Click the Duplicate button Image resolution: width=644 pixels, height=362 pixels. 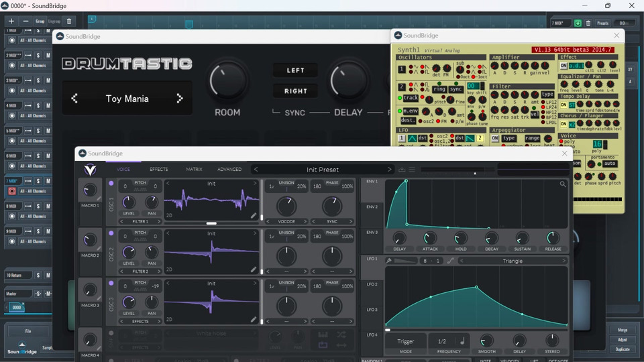click(623, 349)
